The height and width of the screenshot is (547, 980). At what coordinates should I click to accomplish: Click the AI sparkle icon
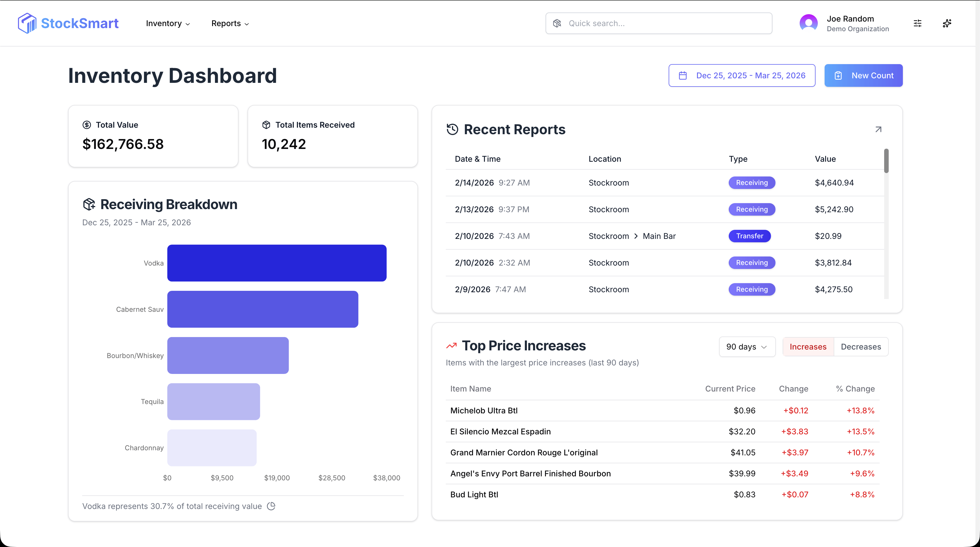(x=947, y=23)
